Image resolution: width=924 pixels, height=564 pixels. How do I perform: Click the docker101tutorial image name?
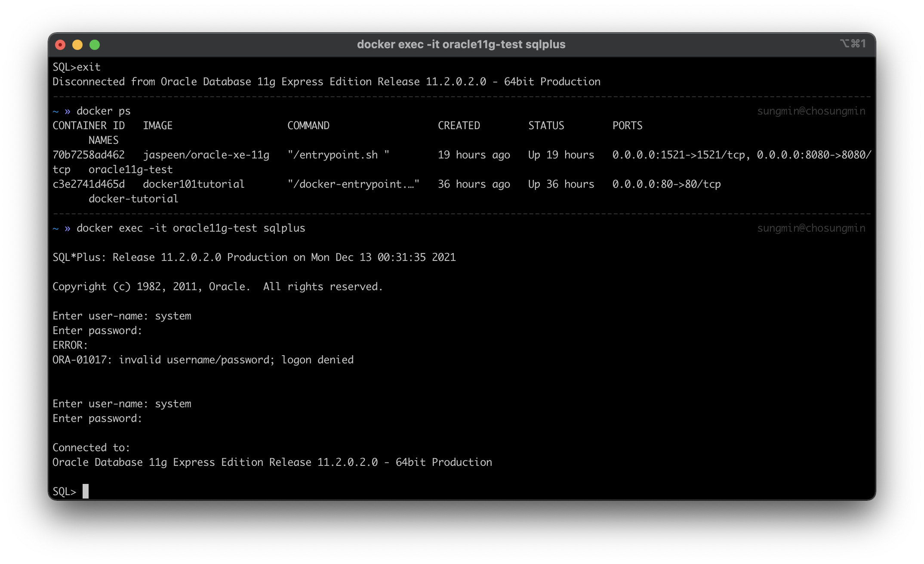click(194, 184)
